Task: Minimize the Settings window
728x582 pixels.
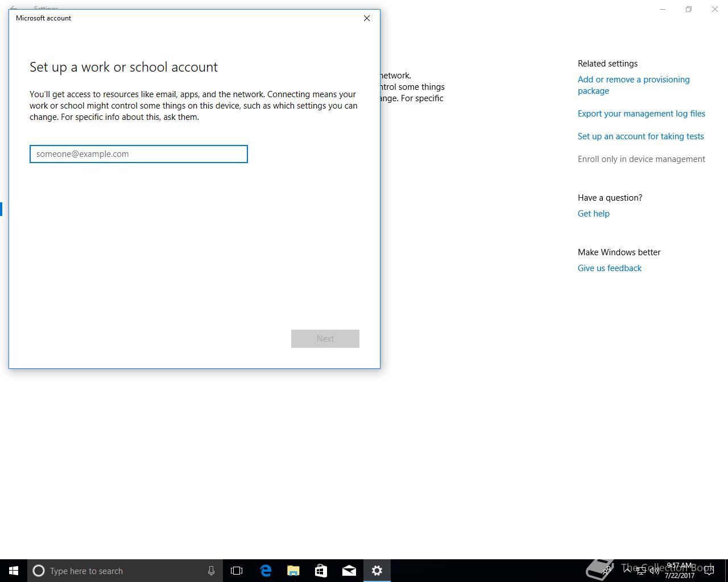Action: [x=663, y=9]
